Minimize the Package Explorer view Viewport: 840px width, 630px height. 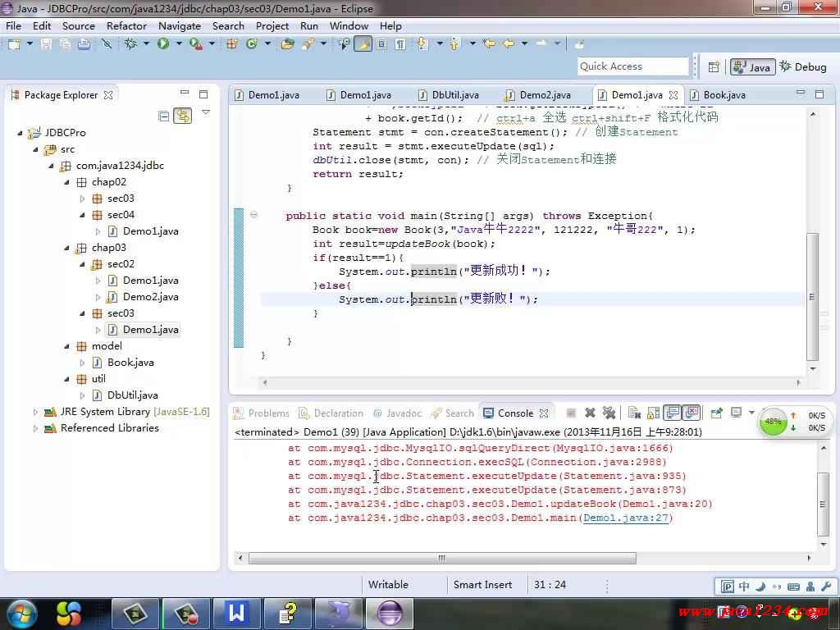pos(185,94)
